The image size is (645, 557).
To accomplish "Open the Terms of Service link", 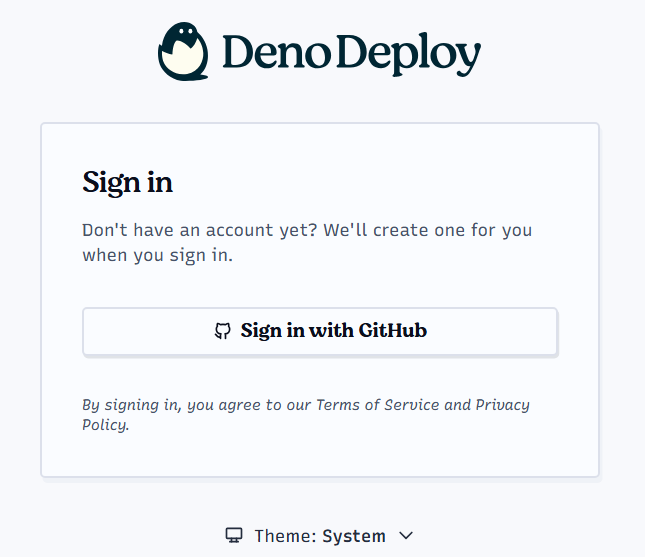I will pos(378,405).
